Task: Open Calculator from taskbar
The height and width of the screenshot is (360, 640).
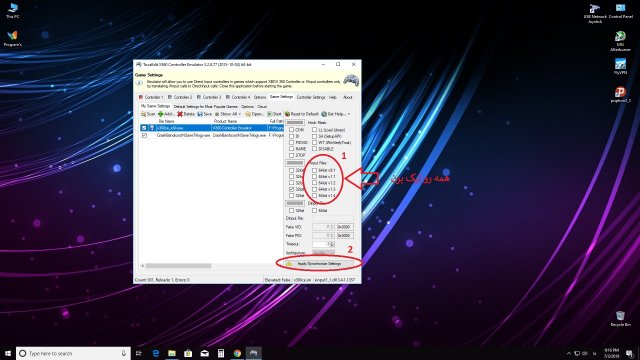Action: (221, 353)
